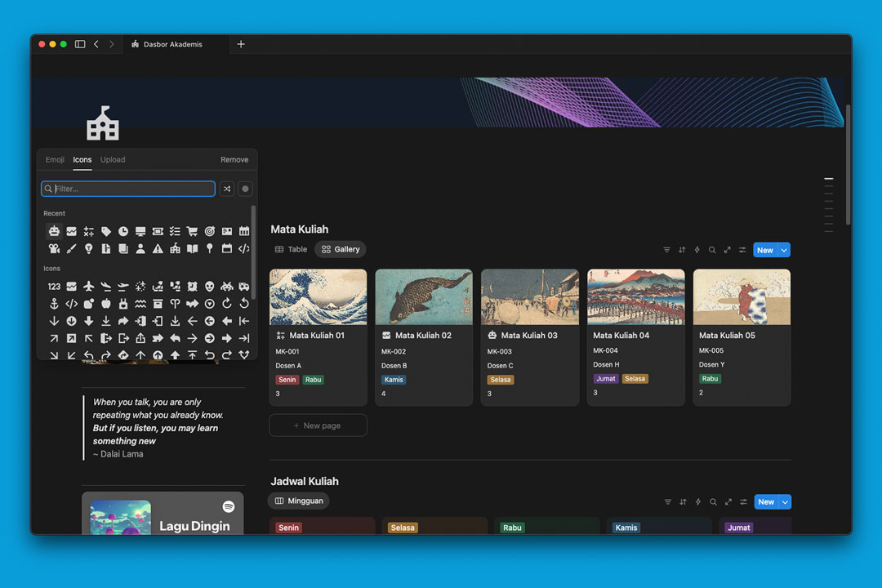Image resolution: width=882 pixels, height=588 pixels.
Task: Click the page's school building icon
Action: pos(102,122)
